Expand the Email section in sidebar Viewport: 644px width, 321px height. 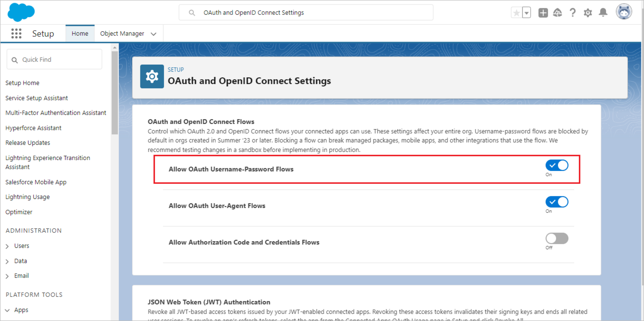pyautogui.click(x=7, y=276)
